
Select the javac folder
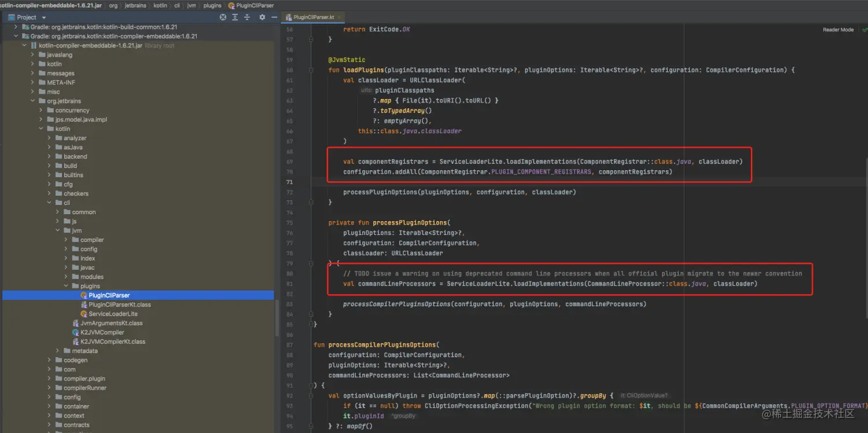pyautogui.click(x=87, y=267)
